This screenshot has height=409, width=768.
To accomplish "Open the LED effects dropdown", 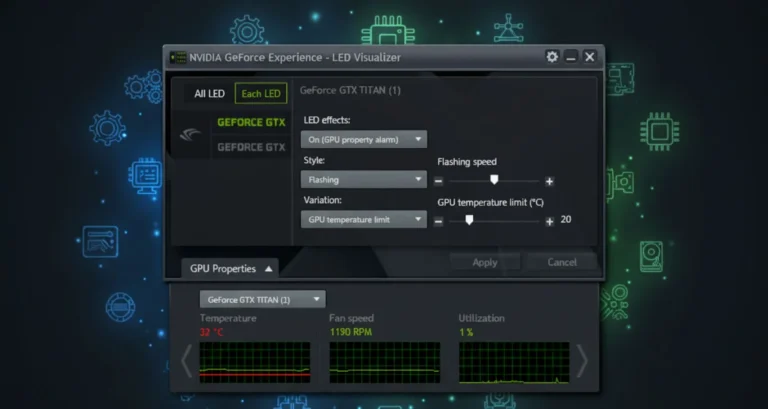I will tap(364, 140).
